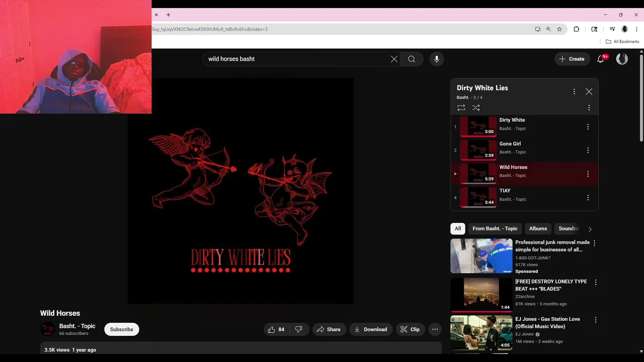Image resolution: width=644 pixels, height=362 pixels.
Task: Play Gone Girl thumbnail in playlist
Action: (478, 150)
